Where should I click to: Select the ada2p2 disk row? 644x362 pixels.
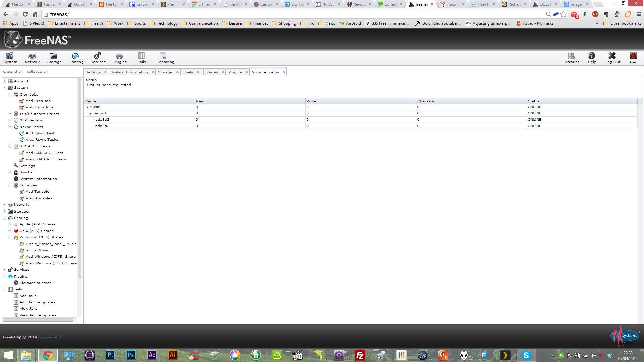point(361,126)
